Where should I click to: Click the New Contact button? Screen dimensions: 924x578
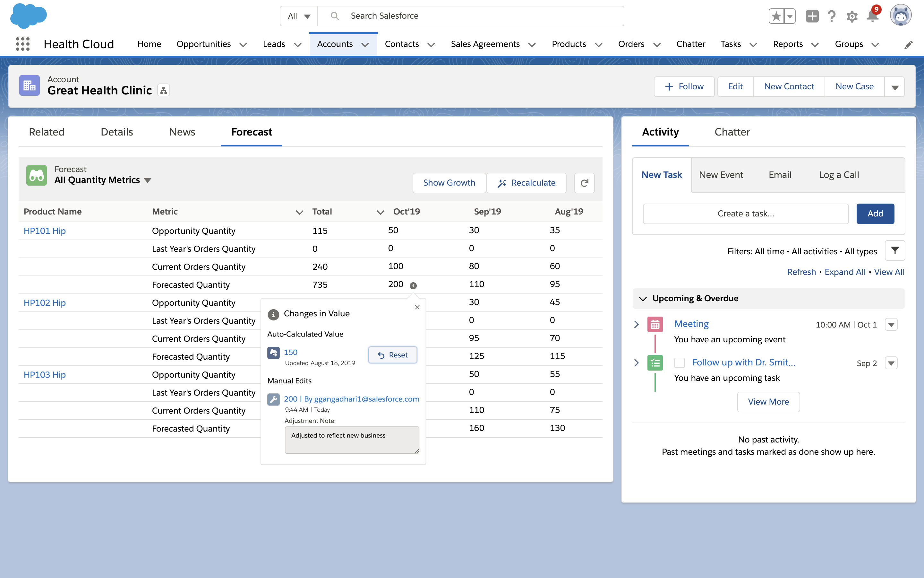tap(789, 87)
